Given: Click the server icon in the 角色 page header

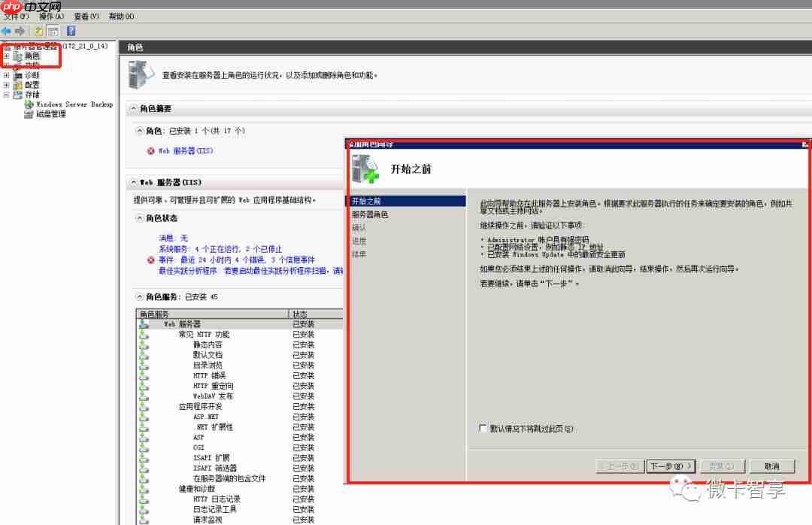Looking at the screenshot, I should coord(141,75).
